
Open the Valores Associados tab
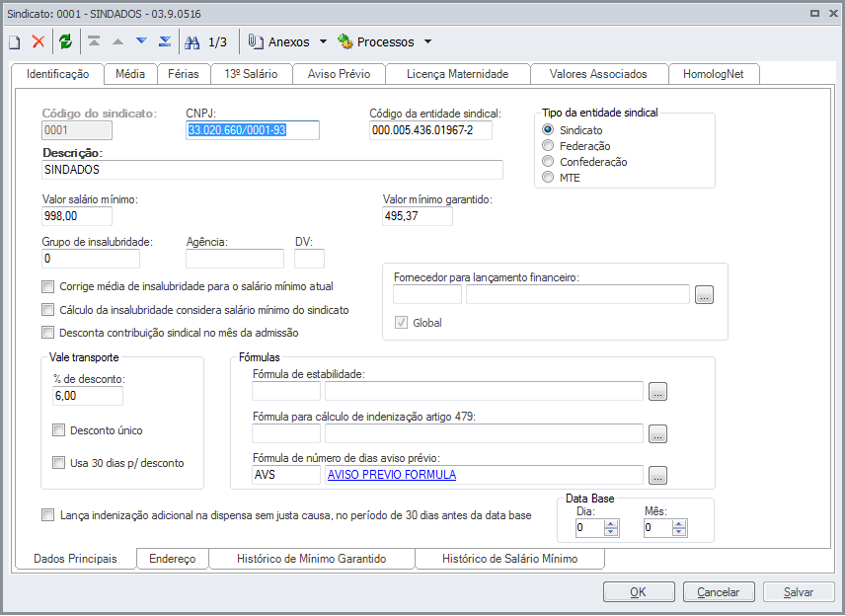point(598,74)
